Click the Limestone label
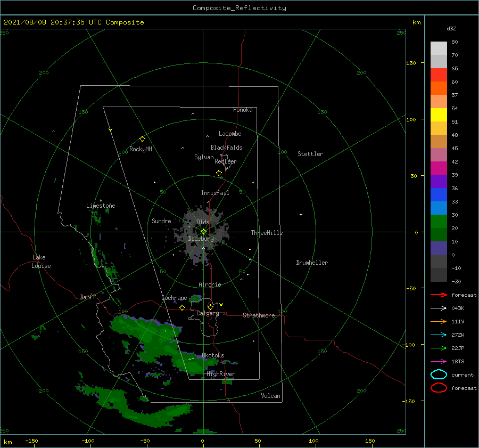The image size is (479, 448). tap(101, 206)
